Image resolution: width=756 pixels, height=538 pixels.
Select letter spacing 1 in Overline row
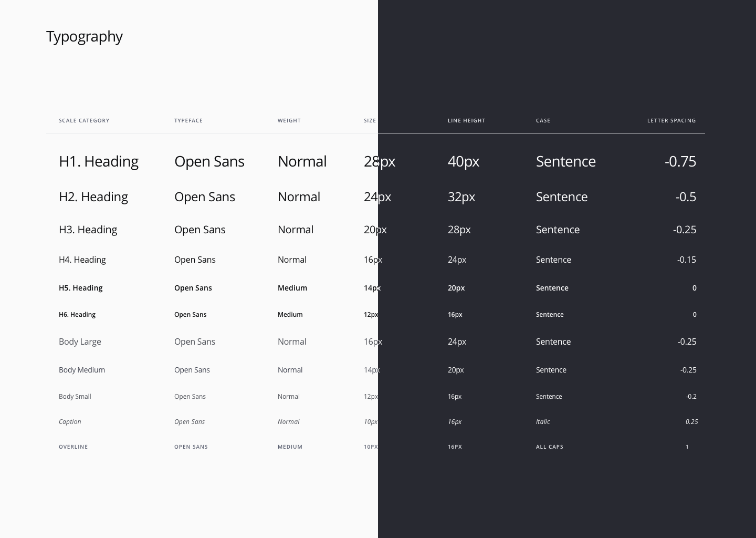pos(687,447)
